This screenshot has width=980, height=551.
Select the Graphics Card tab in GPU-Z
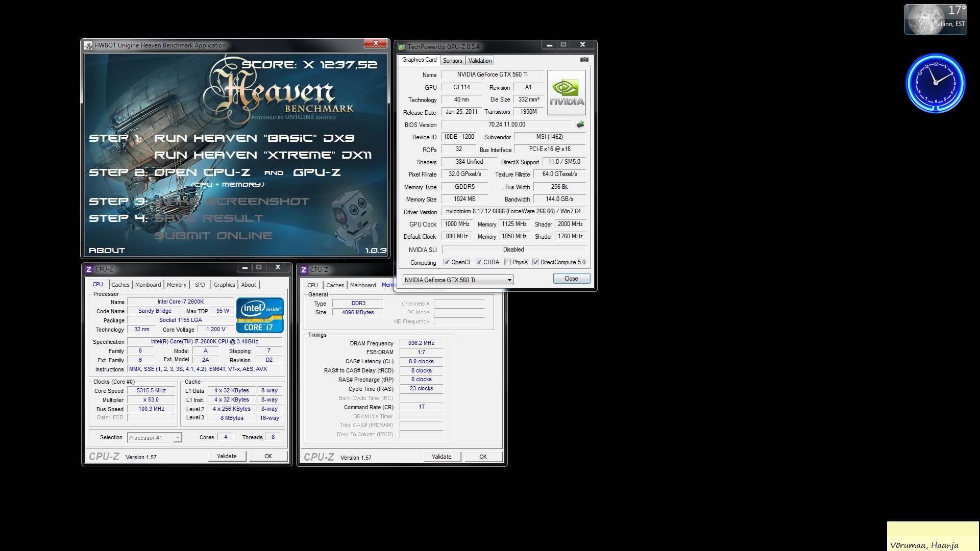coord(419,60)
